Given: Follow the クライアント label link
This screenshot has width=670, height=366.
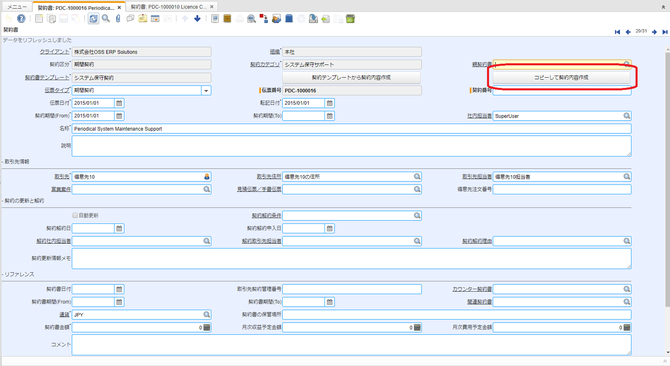Looking at the screenshot, I should coord(54,52).
